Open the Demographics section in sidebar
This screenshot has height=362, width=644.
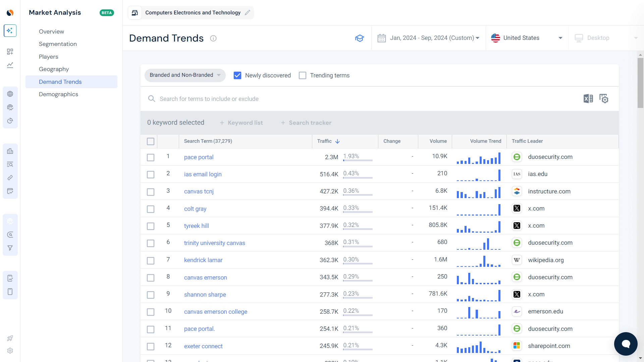[59, 94]
